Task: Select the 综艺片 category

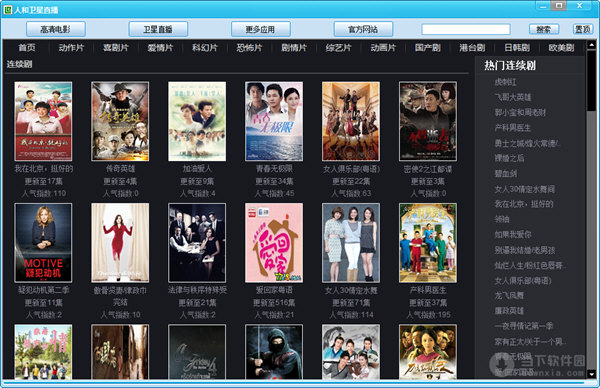Action: (x=338, y=48)
